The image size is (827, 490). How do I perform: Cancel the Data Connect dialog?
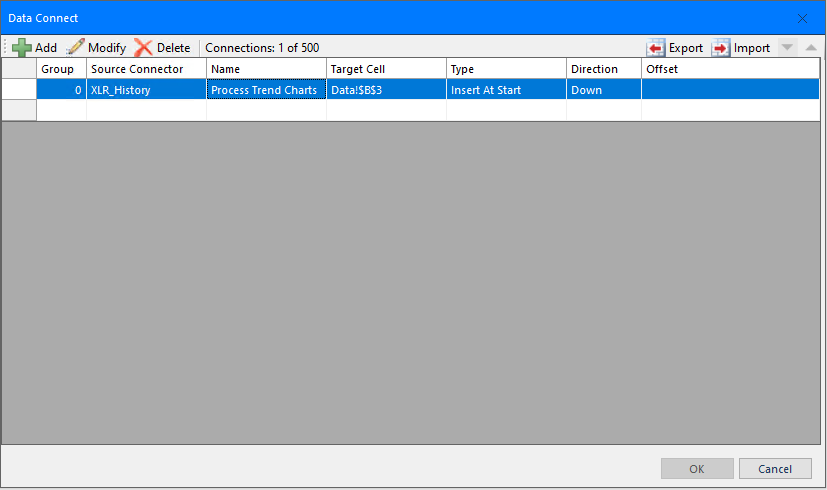click(x=775, y=468)
